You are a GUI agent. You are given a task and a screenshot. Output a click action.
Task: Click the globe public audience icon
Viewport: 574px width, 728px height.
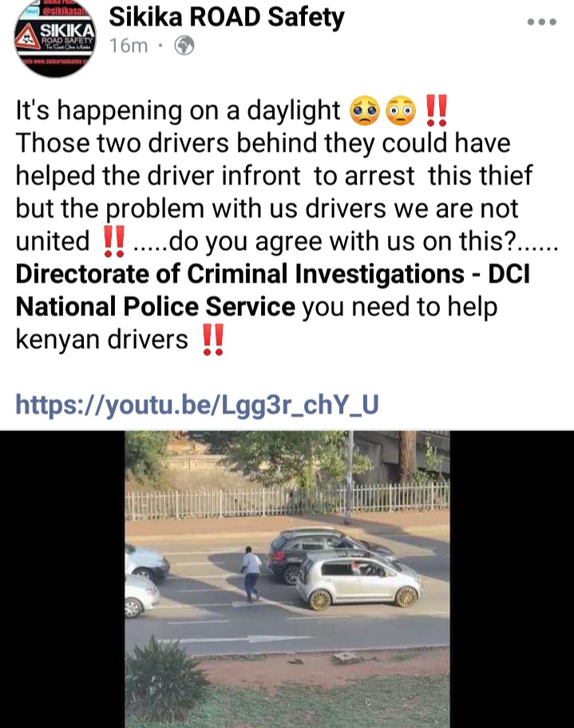pyautogui.click(x=184, y=45)
